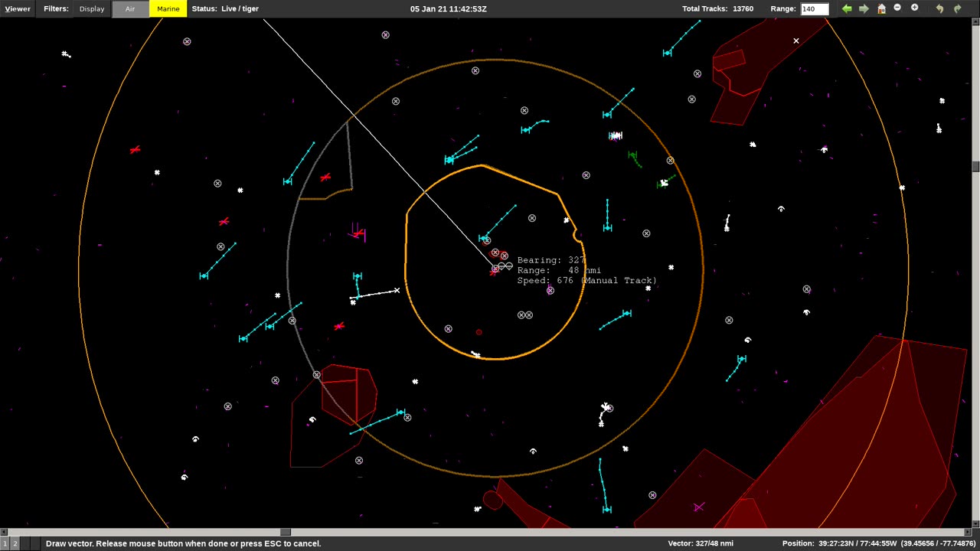Viewport: 980px width, 551px height.
Task: Select the small red dot inside orange ring
Action: click(x=479, y=332)
